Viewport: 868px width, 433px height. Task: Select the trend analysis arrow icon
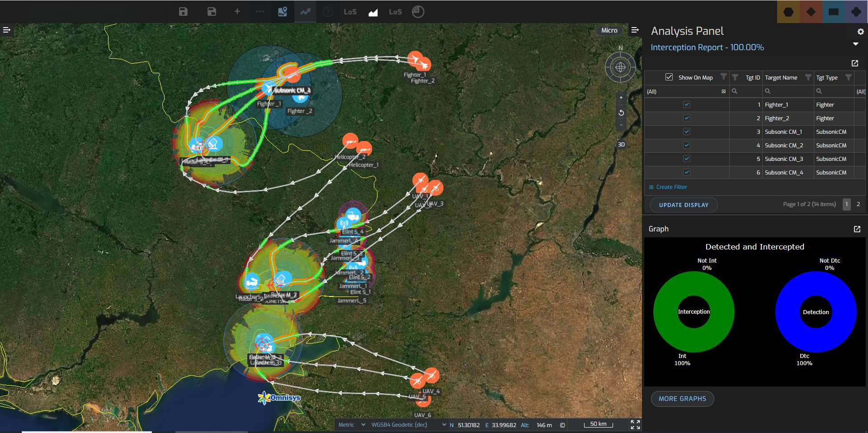[305, 12]
